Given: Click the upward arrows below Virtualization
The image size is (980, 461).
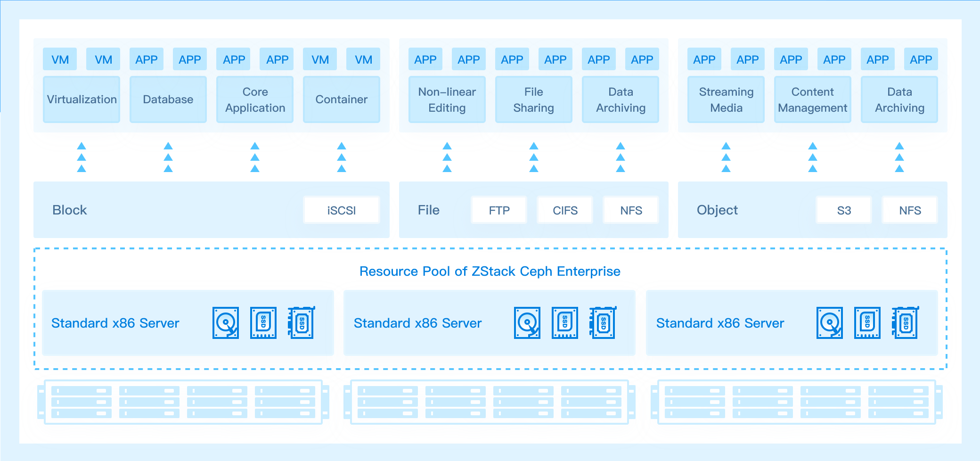Looking at the screenshot, I should pyautogui.click(x=82, y=157).
